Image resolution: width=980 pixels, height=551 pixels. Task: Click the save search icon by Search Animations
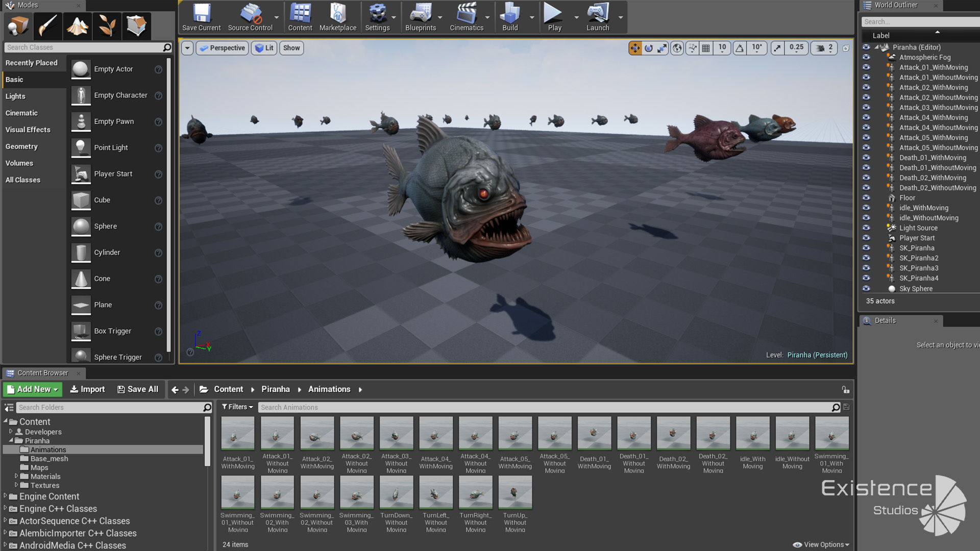(x=846, y=407)
